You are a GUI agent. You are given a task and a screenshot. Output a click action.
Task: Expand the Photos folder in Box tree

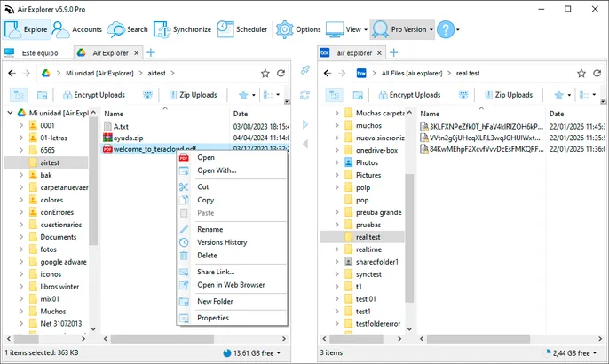click(337, 162)
